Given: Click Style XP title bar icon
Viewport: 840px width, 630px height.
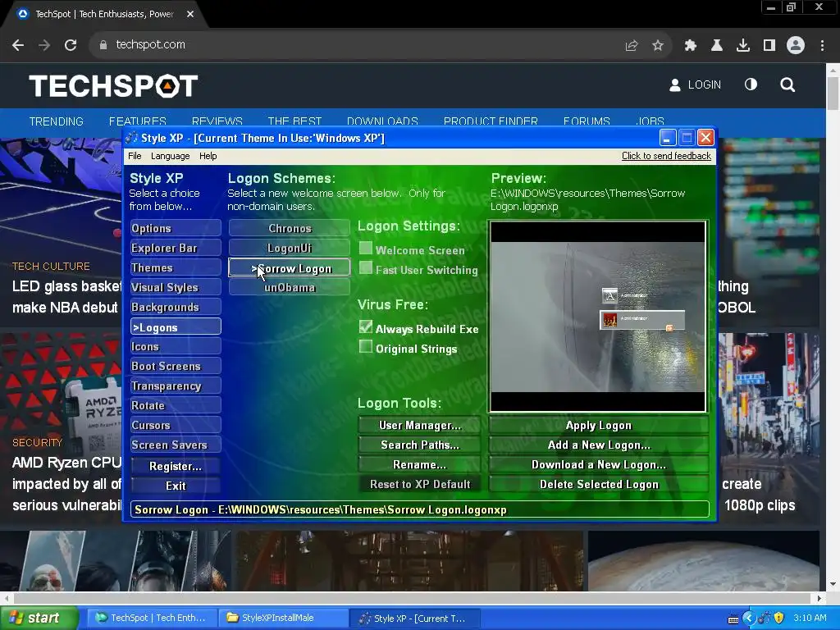Looking at the screenshot, I should 132,138.
